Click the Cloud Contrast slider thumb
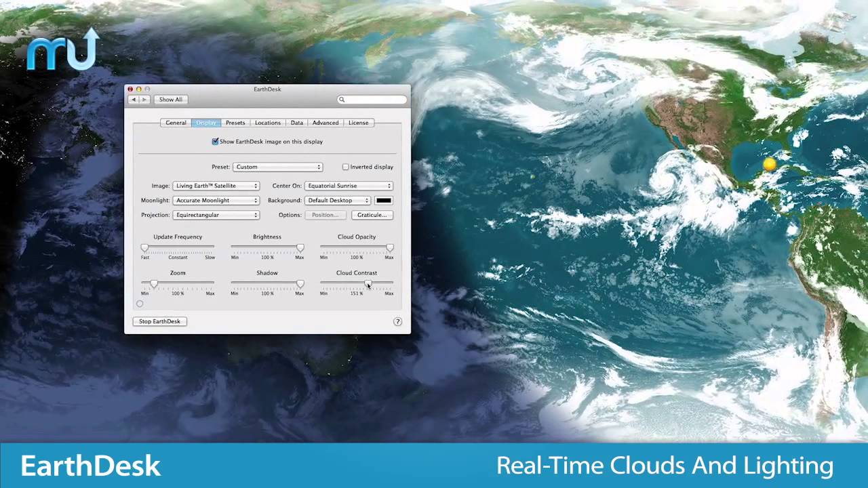 click(368, 284)
